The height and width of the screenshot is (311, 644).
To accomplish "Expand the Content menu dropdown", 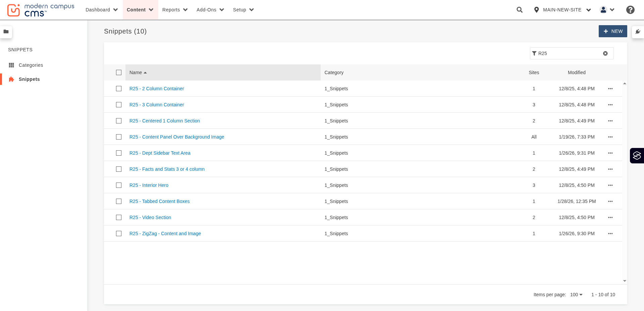I will [140, 10].
